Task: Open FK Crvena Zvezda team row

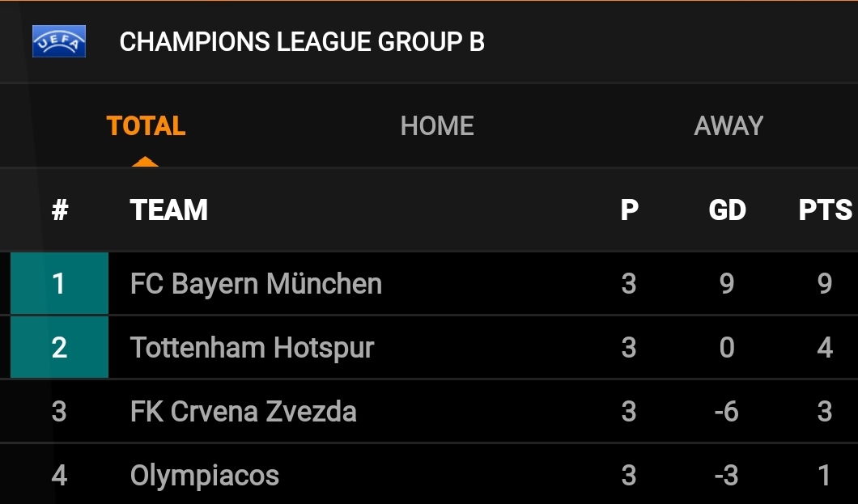Action: 429,411
